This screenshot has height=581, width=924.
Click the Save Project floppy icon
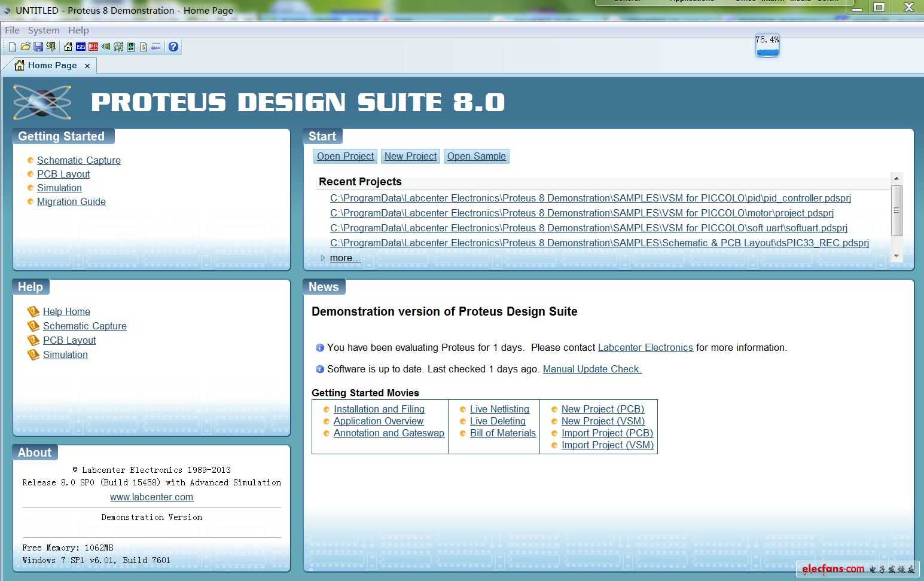38,47
